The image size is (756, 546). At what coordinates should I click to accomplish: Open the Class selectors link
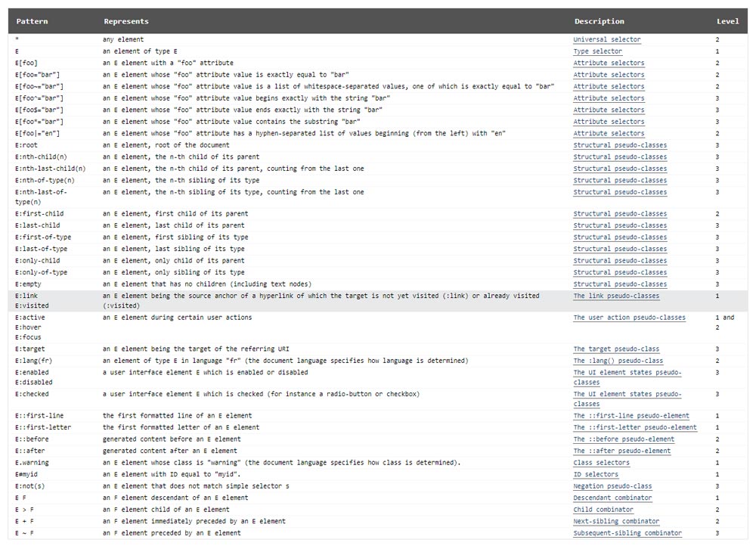(x=600, y=462)
